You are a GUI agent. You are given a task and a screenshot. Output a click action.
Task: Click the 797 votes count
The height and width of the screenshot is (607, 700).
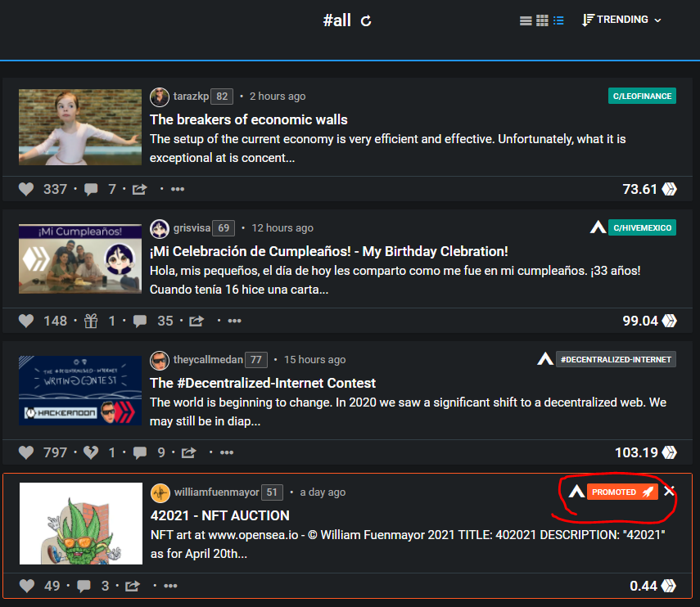(56, 452)
